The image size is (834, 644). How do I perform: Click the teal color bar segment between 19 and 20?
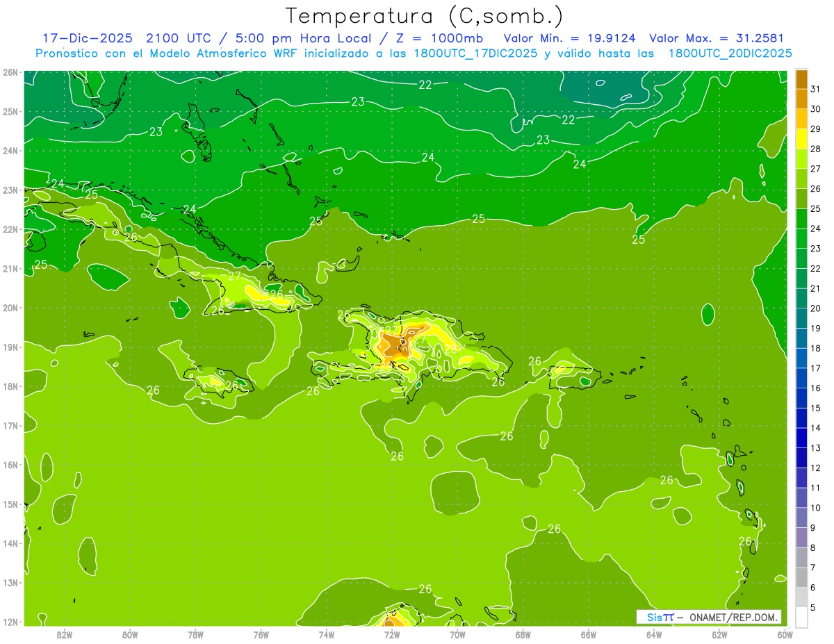801,318
